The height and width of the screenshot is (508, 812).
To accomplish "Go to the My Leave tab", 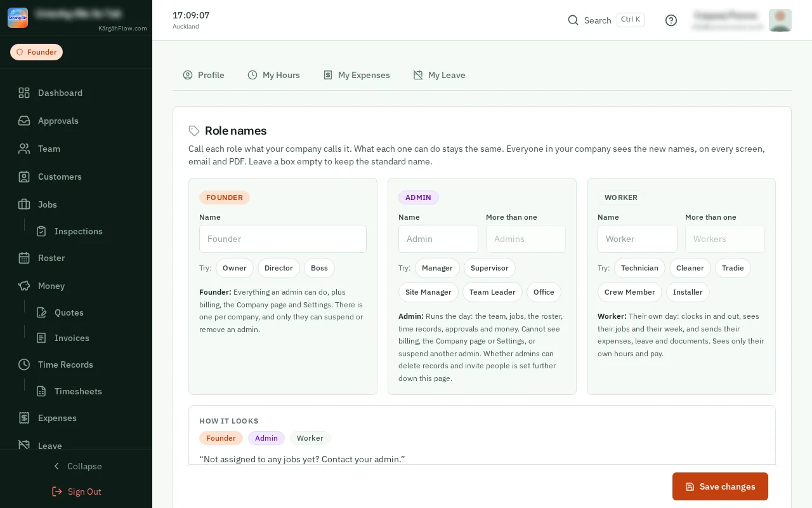I will pos(439,75).
